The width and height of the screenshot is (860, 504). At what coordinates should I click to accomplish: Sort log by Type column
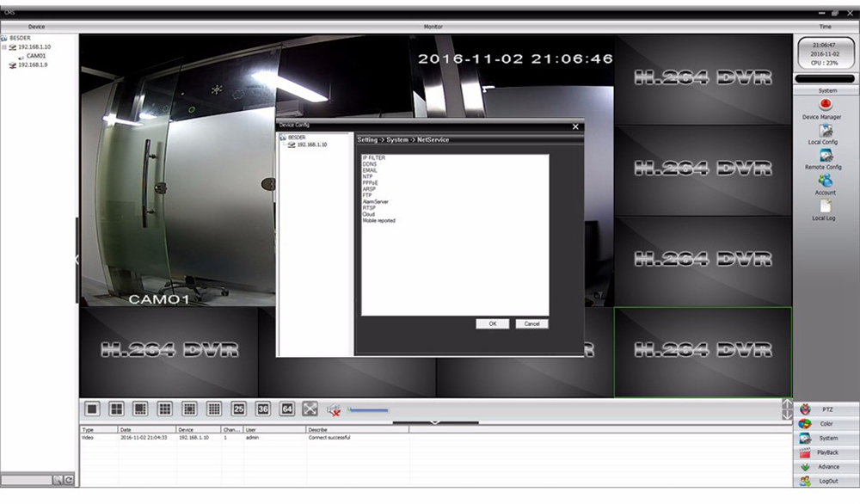(99, 429)
